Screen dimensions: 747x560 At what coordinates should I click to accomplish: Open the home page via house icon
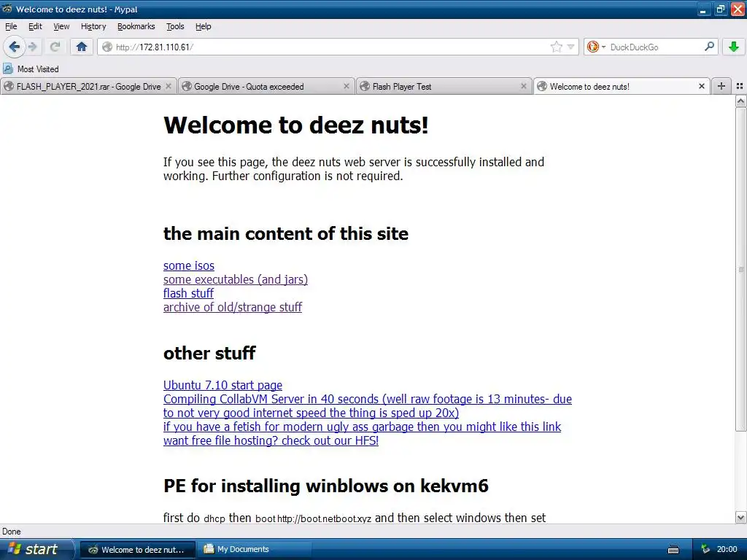(x=82, y=47)
